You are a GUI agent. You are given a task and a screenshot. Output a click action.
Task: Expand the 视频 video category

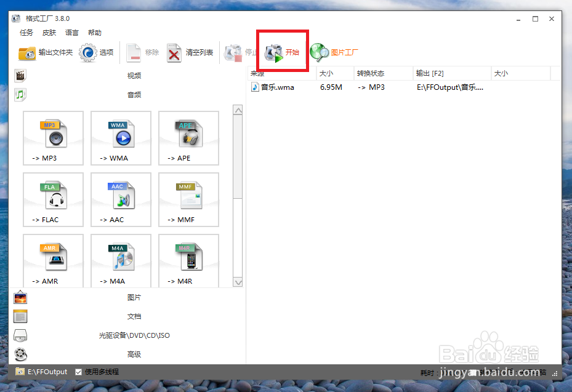coord(134,75)
